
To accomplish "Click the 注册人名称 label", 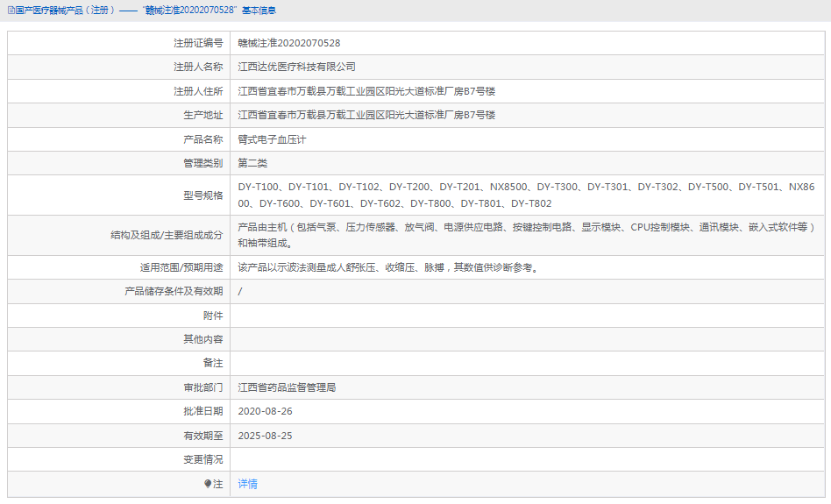I will click(198, 67).
